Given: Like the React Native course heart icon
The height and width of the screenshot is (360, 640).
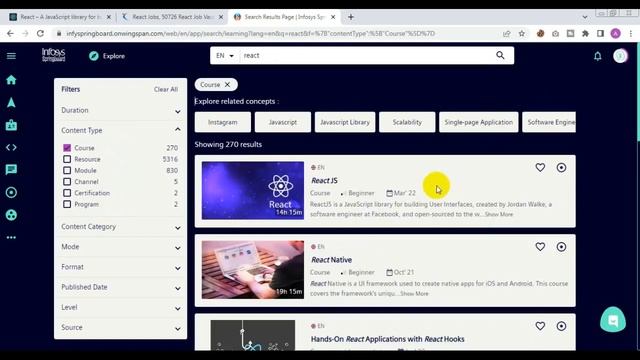Looking at the screenshot, I should point(540,247).
